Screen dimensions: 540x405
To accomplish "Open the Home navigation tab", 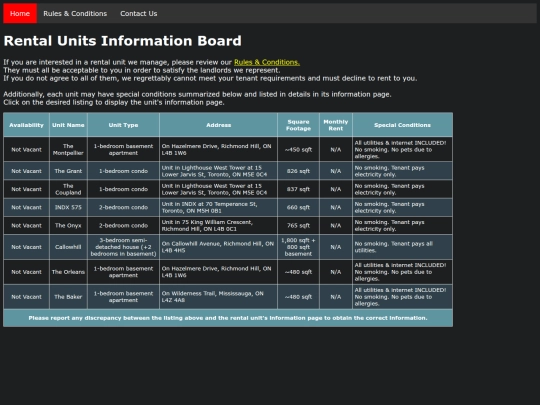I will [20, 13].
